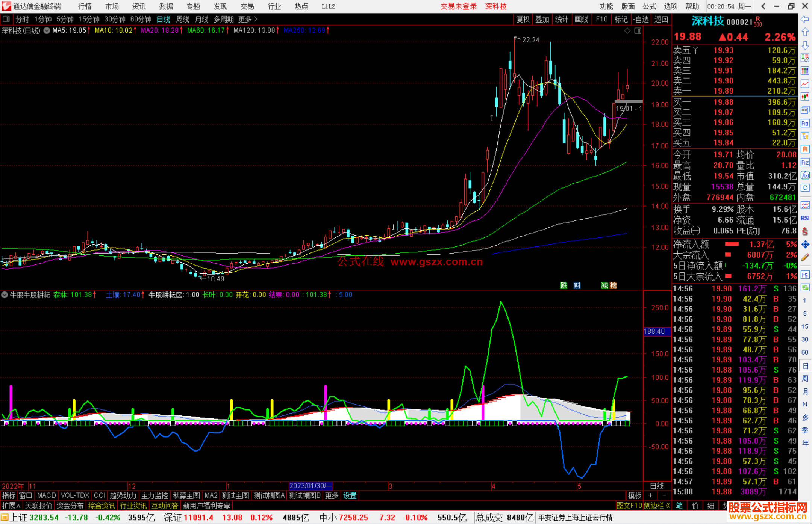Open the 行情 menu
This screenshot has width=812, height=524.
85,6
